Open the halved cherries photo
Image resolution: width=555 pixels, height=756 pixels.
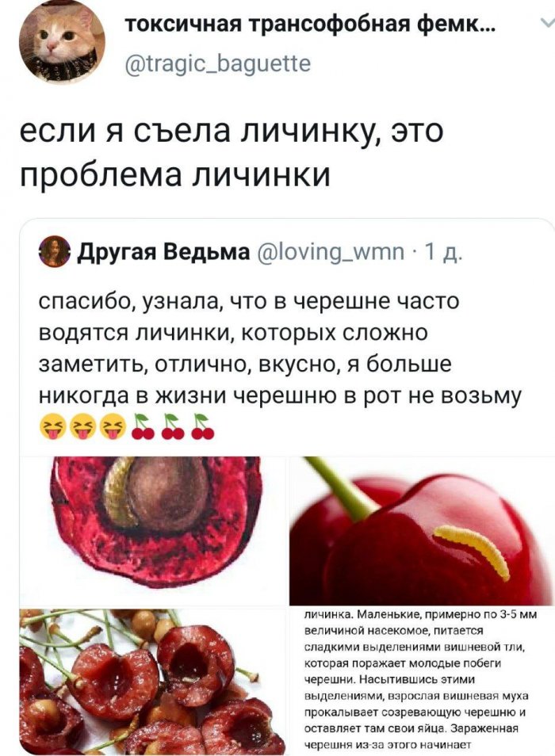152,682
